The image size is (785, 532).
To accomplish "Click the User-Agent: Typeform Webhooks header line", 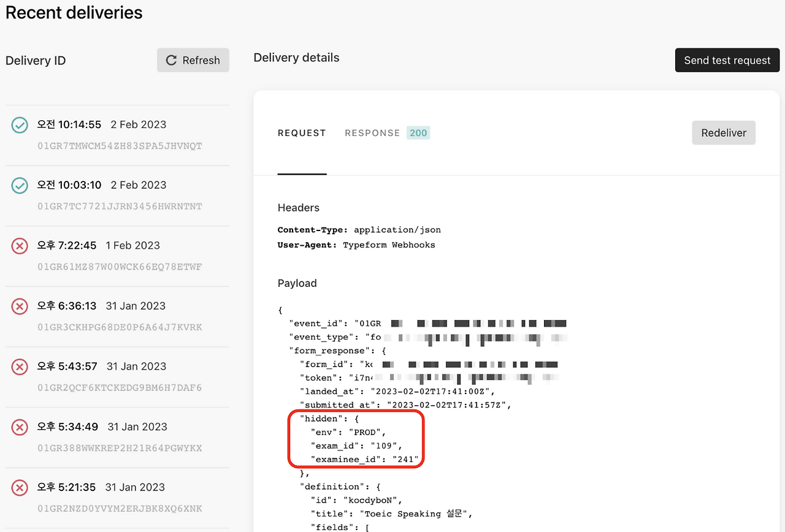I will (356, 245).
